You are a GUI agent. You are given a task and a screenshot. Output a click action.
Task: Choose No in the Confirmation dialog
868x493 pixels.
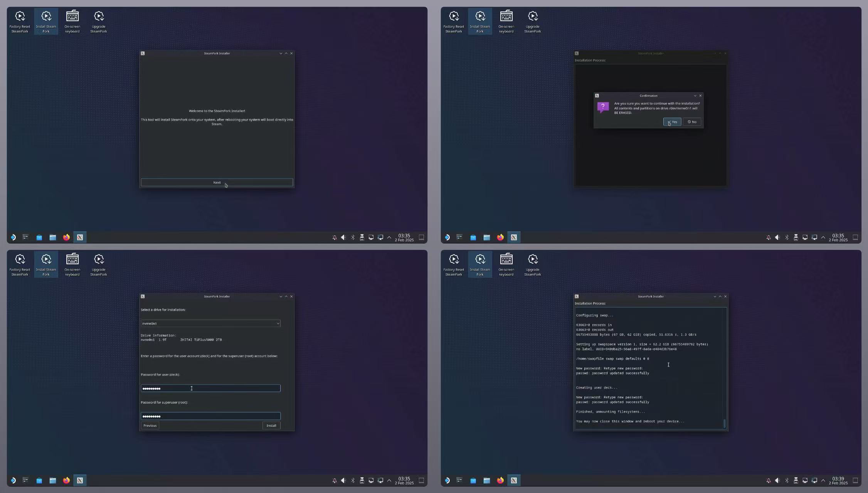pos(692,122)
